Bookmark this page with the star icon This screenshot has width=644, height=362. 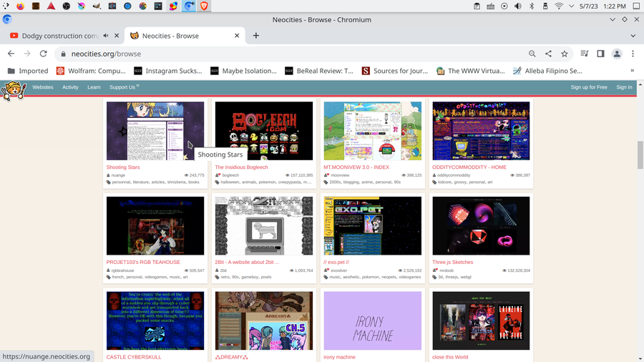tap(565, 54)
